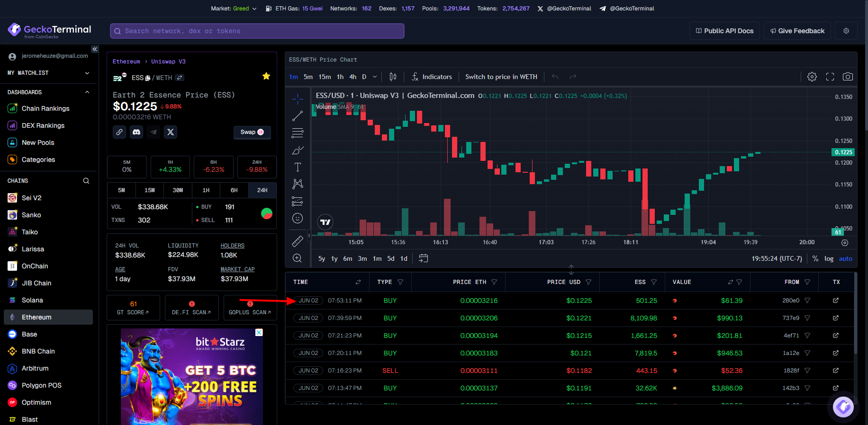Select the crosshair cursor tool

[x=298, y=98]
